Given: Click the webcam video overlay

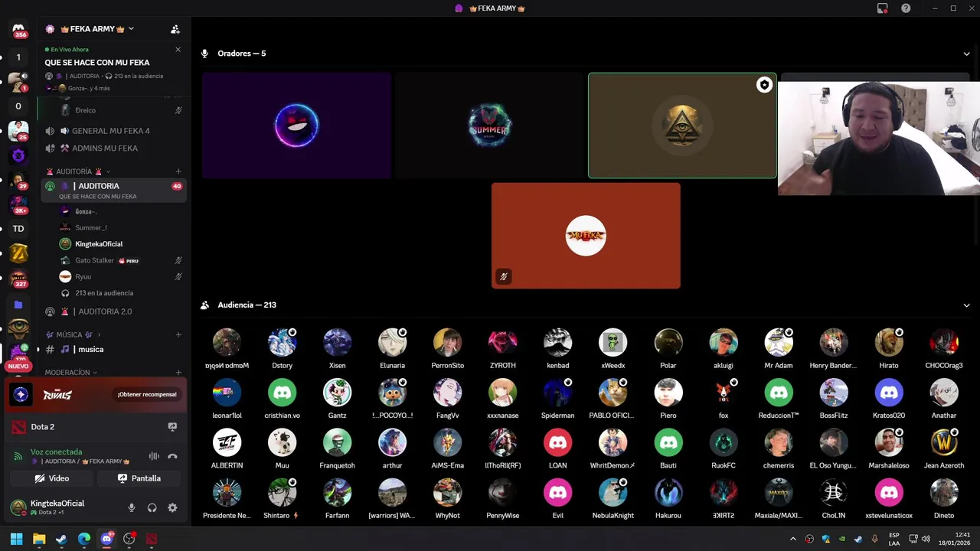Looking at the screenshot, I should click(x=879, y=139).
